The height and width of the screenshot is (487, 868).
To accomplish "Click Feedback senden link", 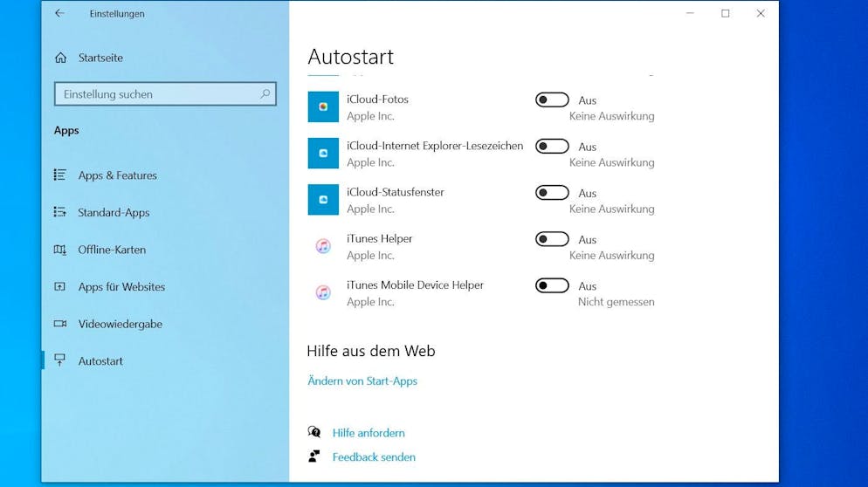I will pos(375,457).
